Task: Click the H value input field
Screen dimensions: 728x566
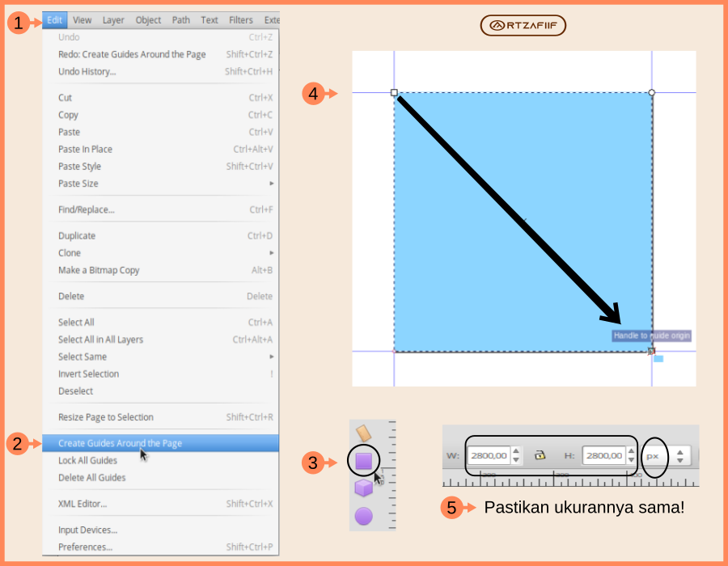Action: tap(605, 454)
